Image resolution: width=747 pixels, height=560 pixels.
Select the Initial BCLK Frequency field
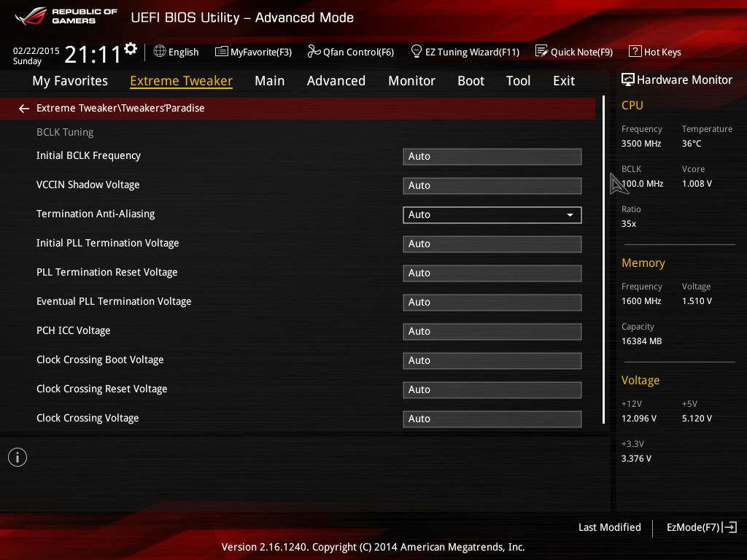[492, 157]
